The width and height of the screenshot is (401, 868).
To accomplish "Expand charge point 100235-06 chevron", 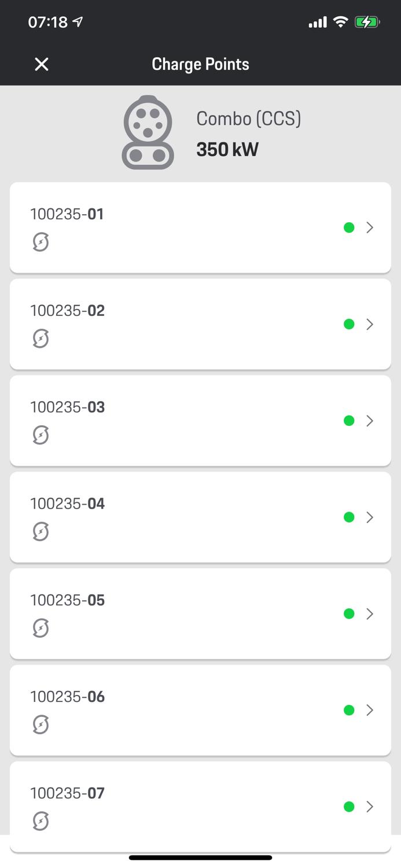I will [x=370, y=710].
